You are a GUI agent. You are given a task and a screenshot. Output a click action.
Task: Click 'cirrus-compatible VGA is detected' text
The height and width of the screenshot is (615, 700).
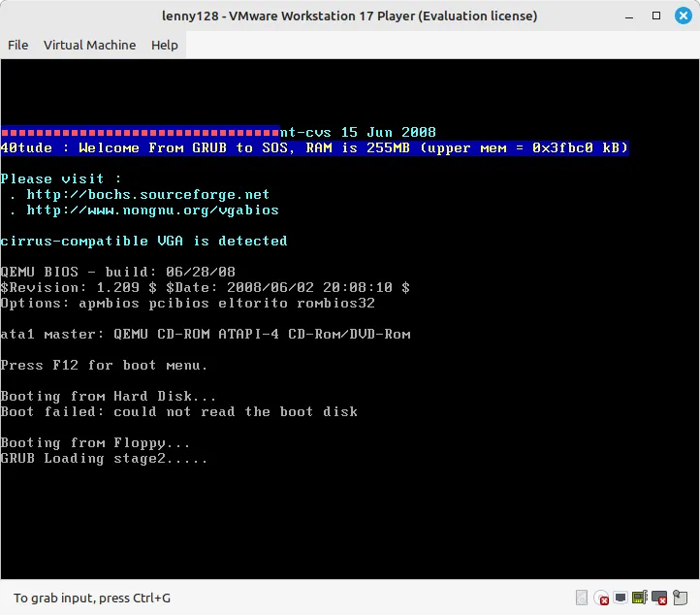(143, 242)
